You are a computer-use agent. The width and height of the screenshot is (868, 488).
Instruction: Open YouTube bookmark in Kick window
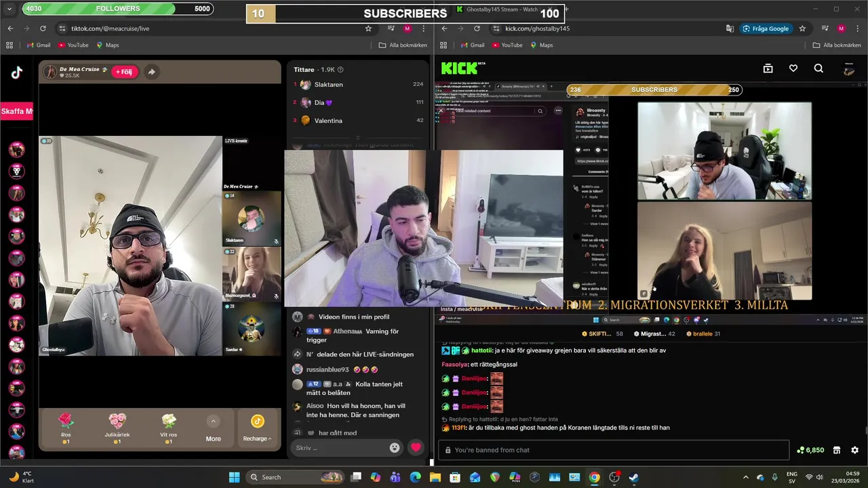(x=507, y=45)
